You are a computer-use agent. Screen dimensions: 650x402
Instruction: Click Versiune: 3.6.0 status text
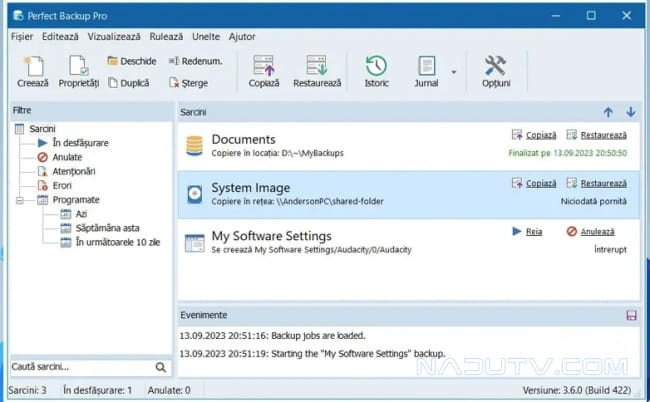(x=577, y=390)
